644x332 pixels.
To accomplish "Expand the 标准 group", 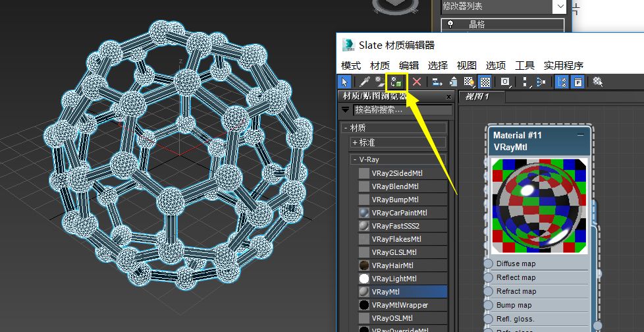I will tap(355, 142).
